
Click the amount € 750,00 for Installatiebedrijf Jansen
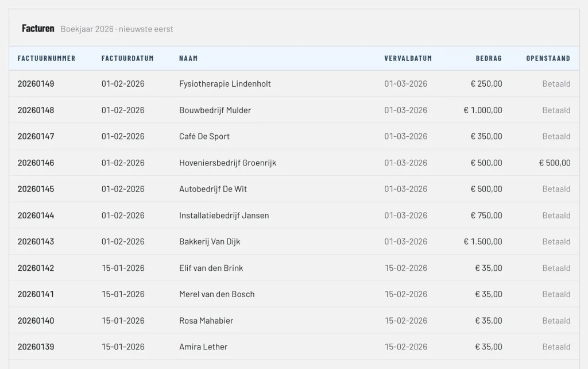(x=486, y=215)
